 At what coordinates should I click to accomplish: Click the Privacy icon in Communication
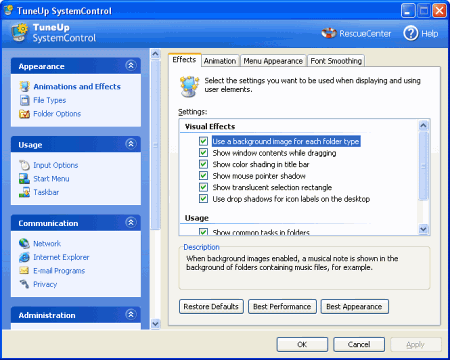coord(24,284)
